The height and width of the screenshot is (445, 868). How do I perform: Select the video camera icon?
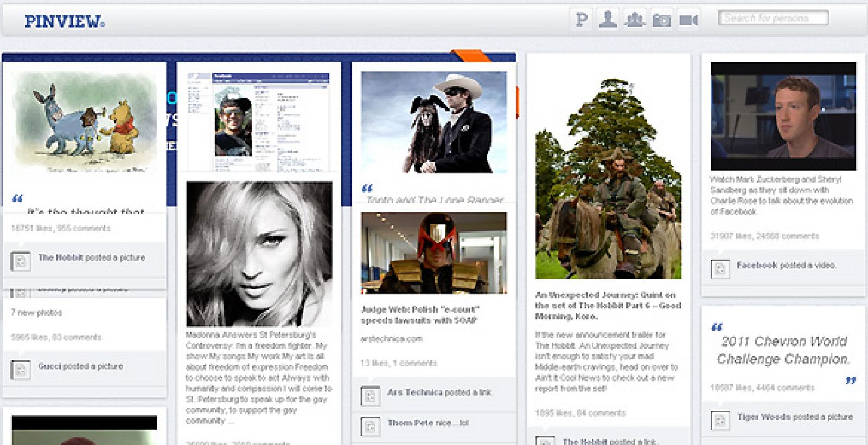(x=688, y=20)
